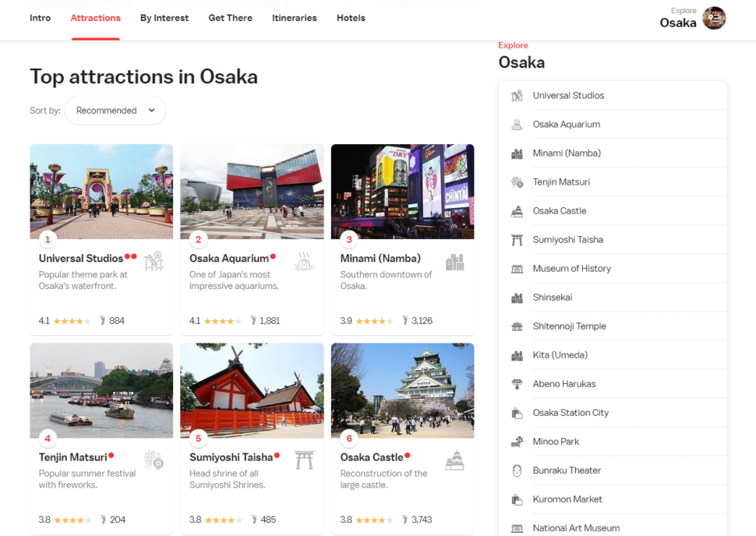
Task: Open Minami (Namba) card title
Action: [380, 259]
